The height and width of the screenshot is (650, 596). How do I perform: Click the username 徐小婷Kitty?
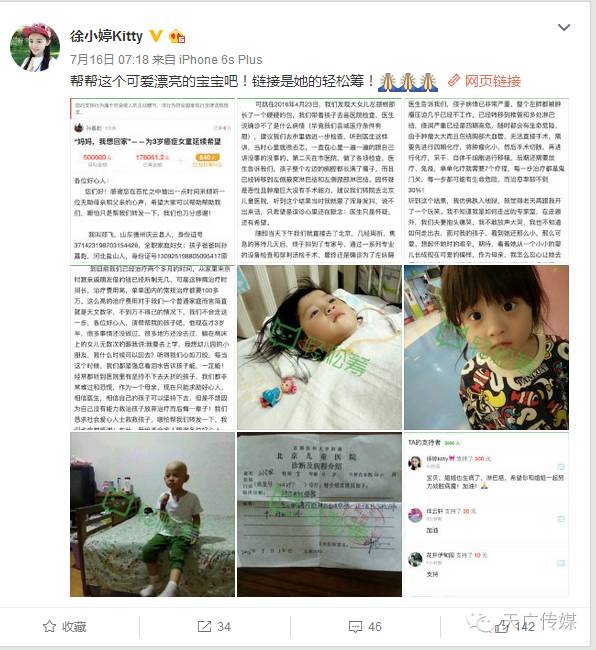tap(106, 36)
